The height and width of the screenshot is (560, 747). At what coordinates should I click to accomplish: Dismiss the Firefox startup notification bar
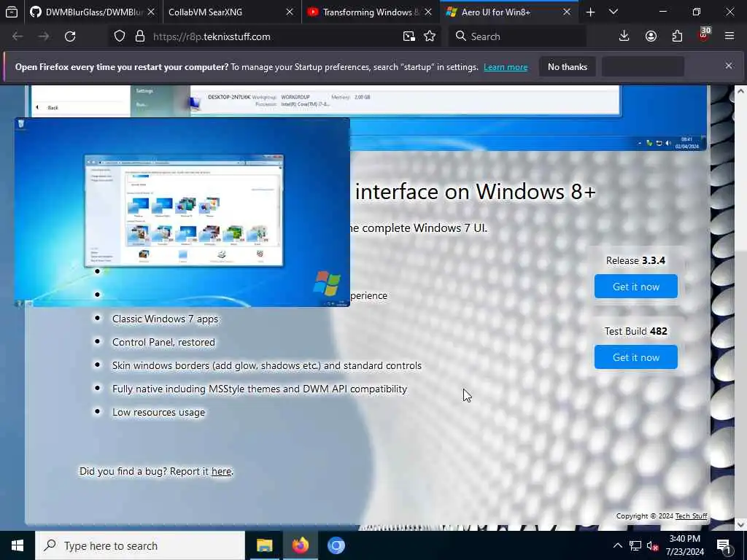click(729, 66)
